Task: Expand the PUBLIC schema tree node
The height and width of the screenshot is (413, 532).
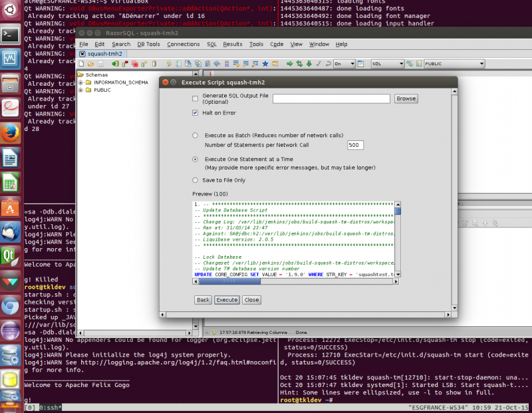Action: coord(80,90)
